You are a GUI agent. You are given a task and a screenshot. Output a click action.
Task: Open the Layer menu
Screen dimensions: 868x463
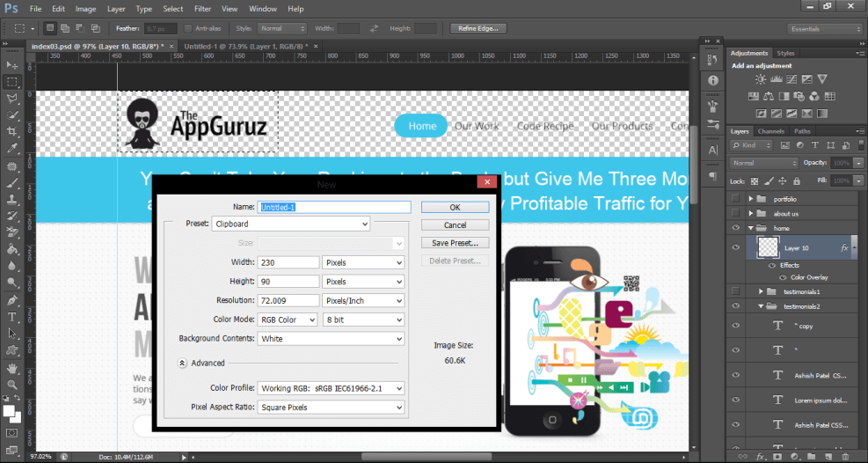[116, 9]
